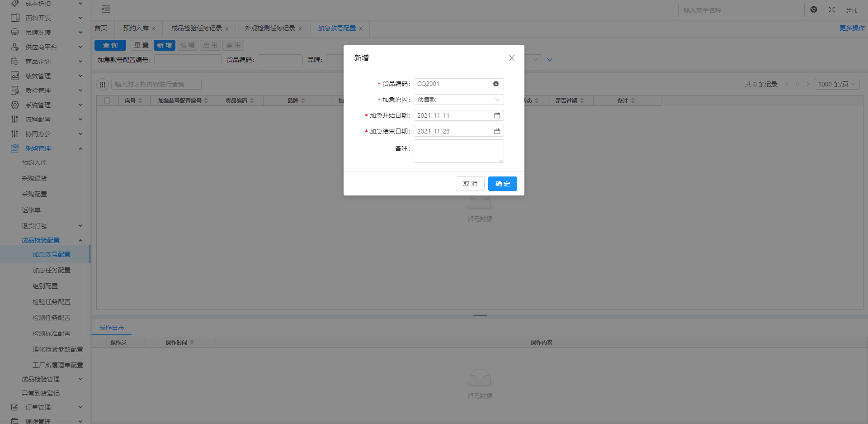Image resolution: width=868 pixels, height=424 pixels.
Task: Expand the 退货打包 submenu
Action: point(80,226)
